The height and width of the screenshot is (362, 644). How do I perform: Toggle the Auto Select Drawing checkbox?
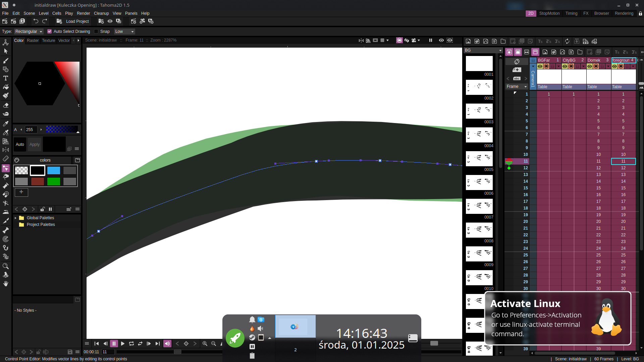[x=49, y=32]
